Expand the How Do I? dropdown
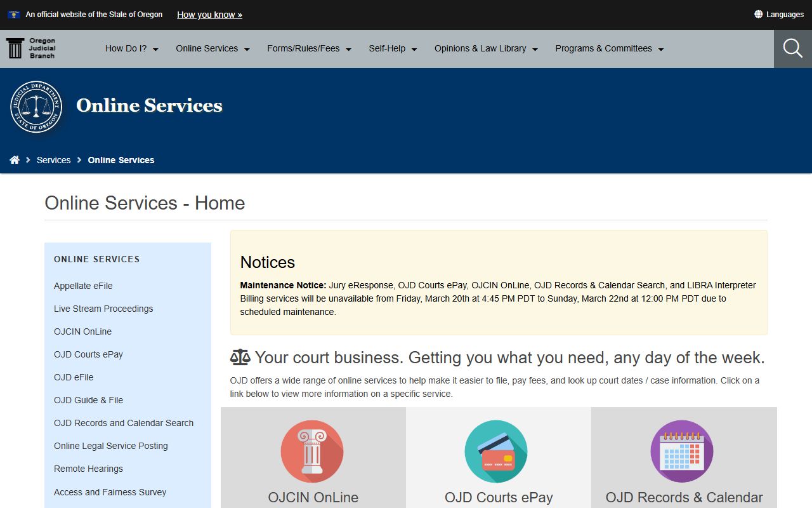The width and height of the screenshot is (812, 508). click(x=131, y=49)
